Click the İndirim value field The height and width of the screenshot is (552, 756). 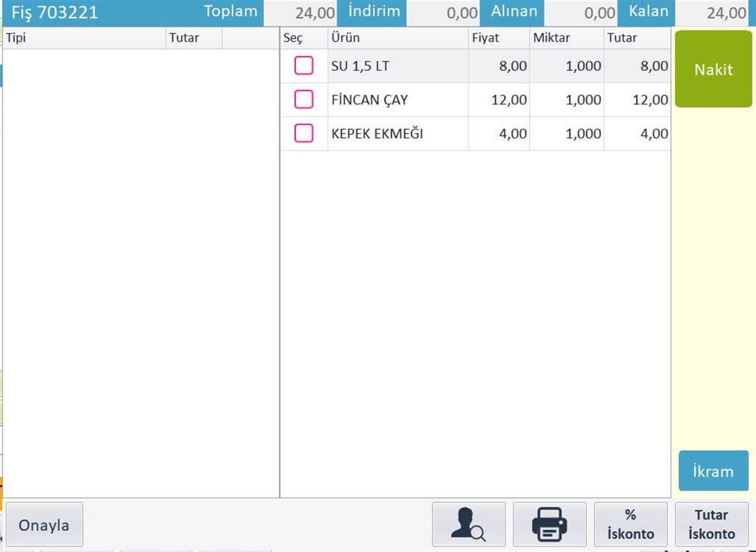(443, 13)
